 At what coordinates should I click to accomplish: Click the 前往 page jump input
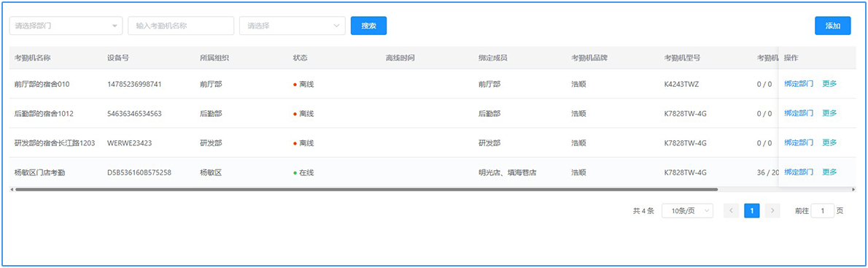point(822,210)
